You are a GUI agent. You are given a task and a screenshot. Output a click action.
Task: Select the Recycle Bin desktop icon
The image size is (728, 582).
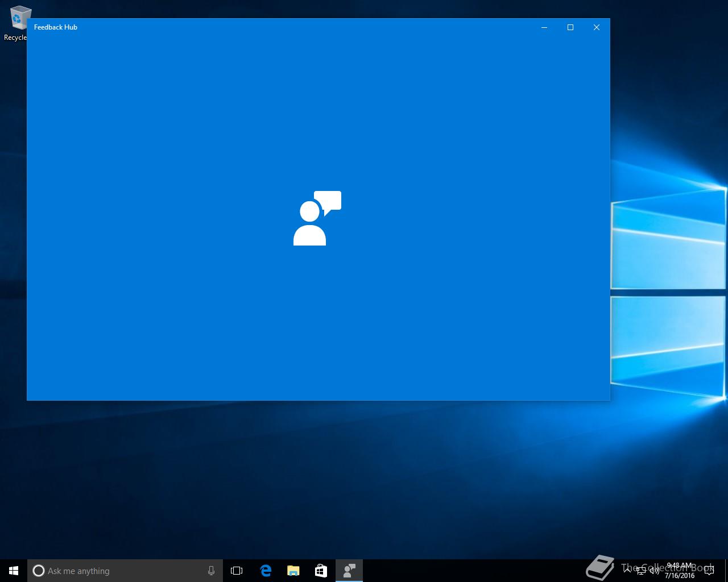click(x=17, y=23)
